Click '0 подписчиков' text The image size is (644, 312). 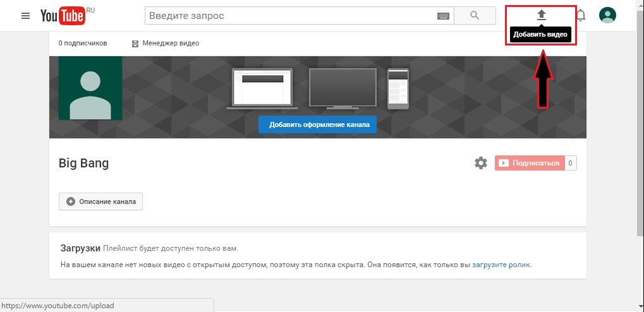pos(83,43)
